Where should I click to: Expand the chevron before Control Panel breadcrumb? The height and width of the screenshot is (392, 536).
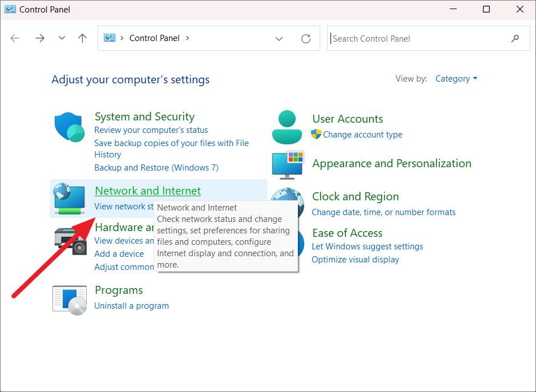[x=122, y=38]
